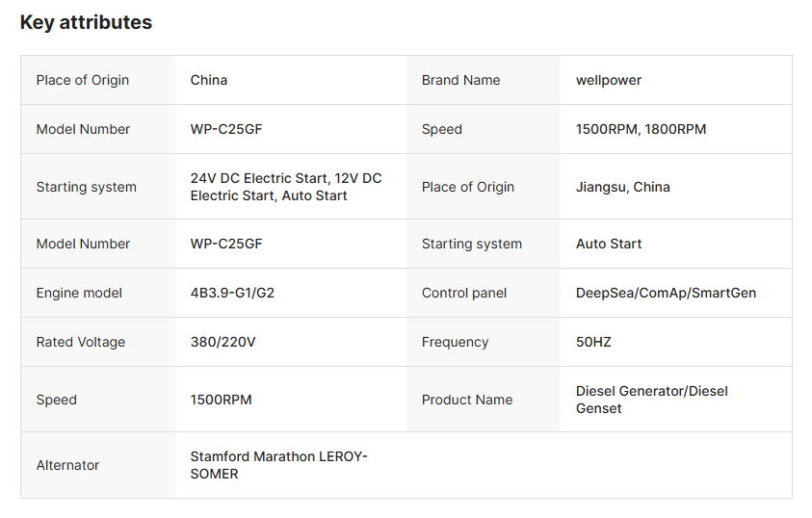Click the first WP-C25GF model number

pyautogui.click(x=226, y=129)
